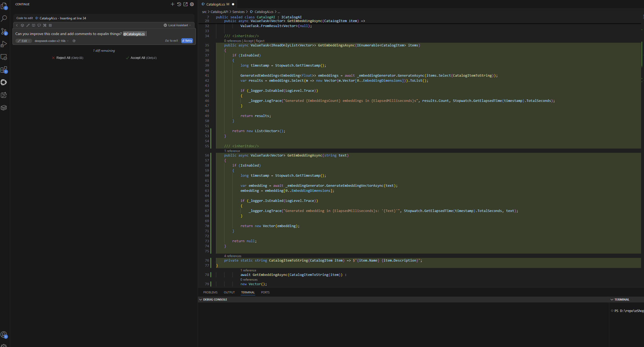Switch to the PROBLEMS tab
644x347 pixels.
pyautogui.click(x=210, y=292)
